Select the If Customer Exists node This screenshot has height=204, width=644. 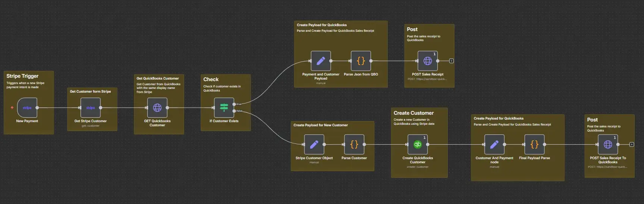point(224,108)
